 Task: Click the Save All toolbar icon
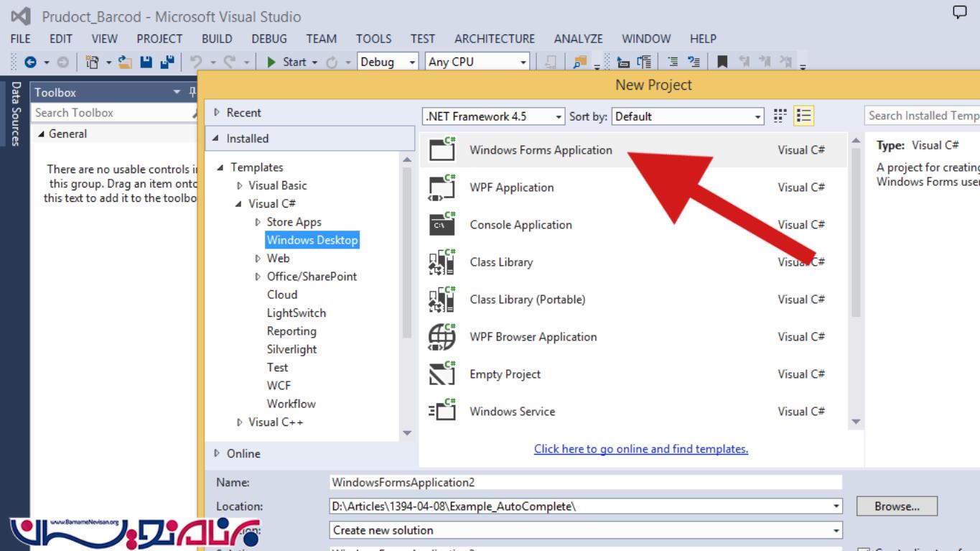click(167, 62)
